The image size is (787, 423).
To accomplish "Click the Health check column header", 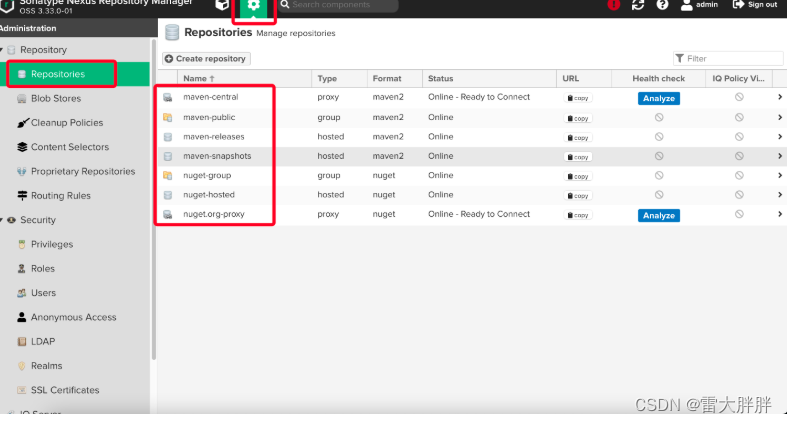I will 659,79.
